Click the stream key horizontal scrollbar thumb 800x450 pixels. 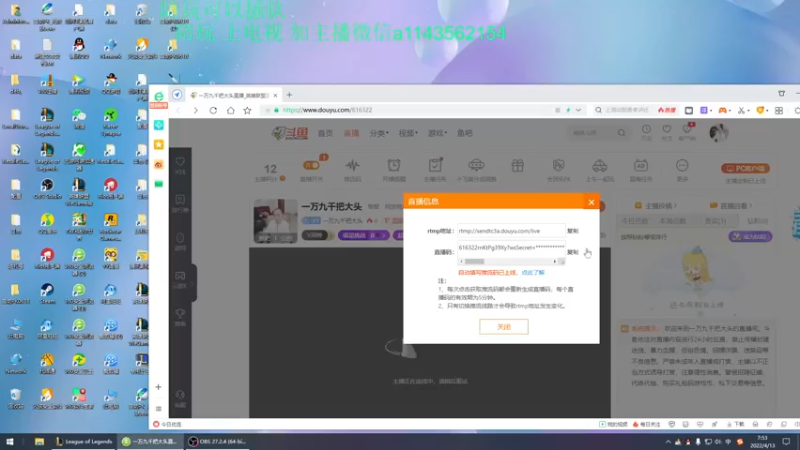[x=474, y=261]
